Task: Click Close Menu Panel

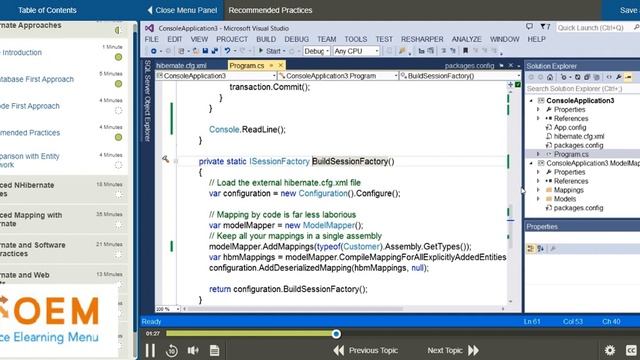Action: (x=182, y=10)
